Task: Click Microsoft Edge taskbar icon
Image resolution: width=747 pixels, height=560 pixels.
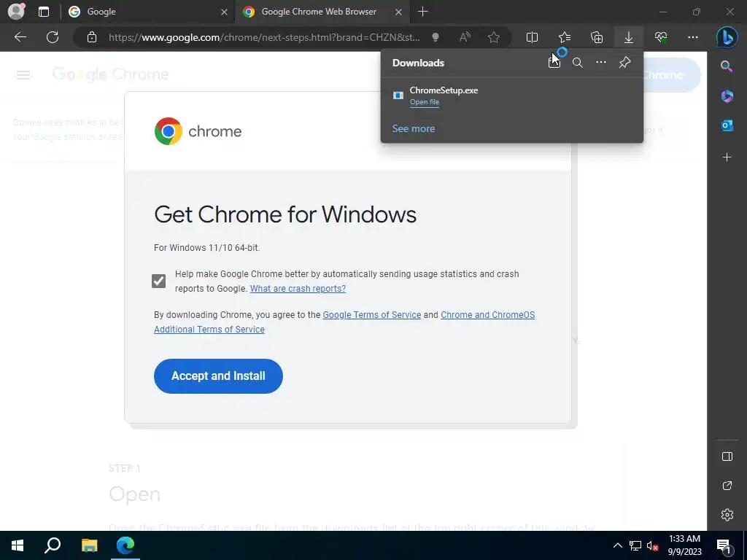Action: coord(125,545)
